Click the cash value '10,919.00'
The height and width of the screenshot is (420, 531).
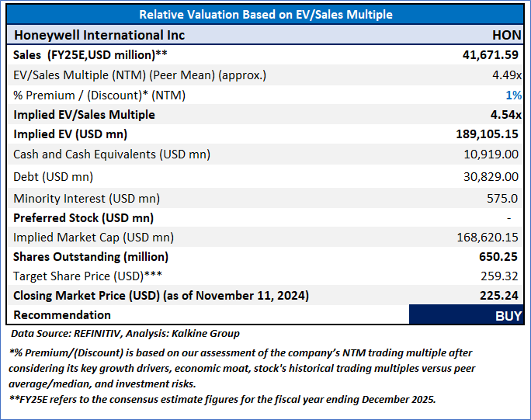click(491, 154)
